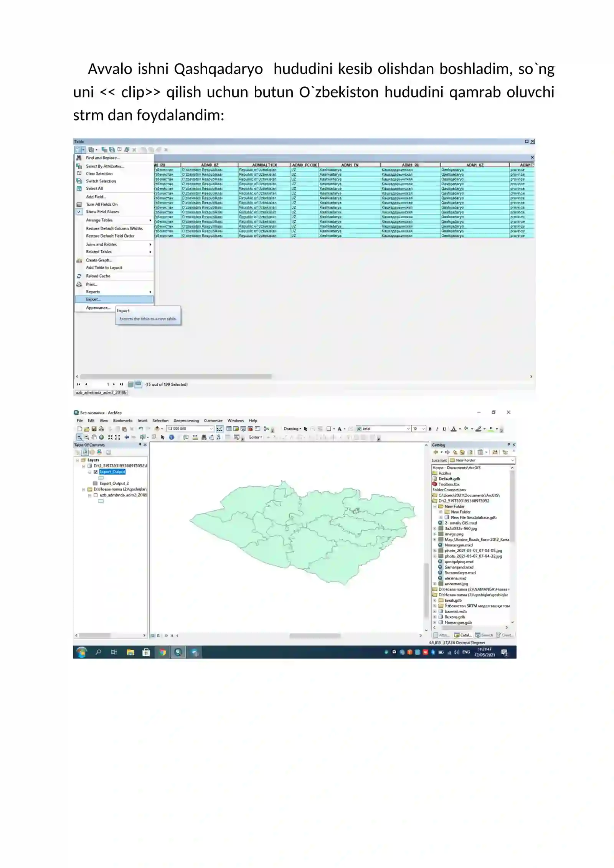
Task: Collapse the Layers tree node
Action: pos(77,460)
